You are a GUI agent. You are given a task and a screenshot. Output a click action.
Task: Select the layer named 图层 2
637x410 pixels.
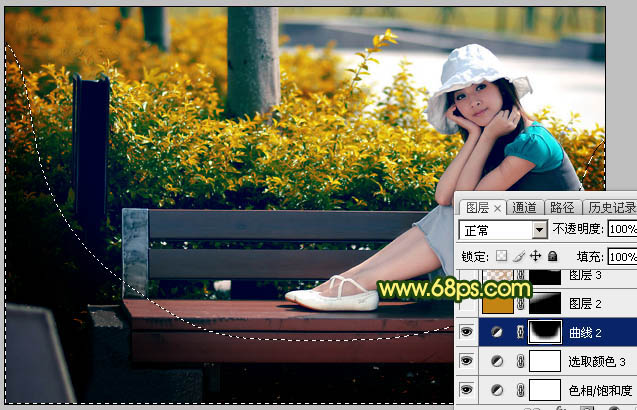[x=585, y=304]
